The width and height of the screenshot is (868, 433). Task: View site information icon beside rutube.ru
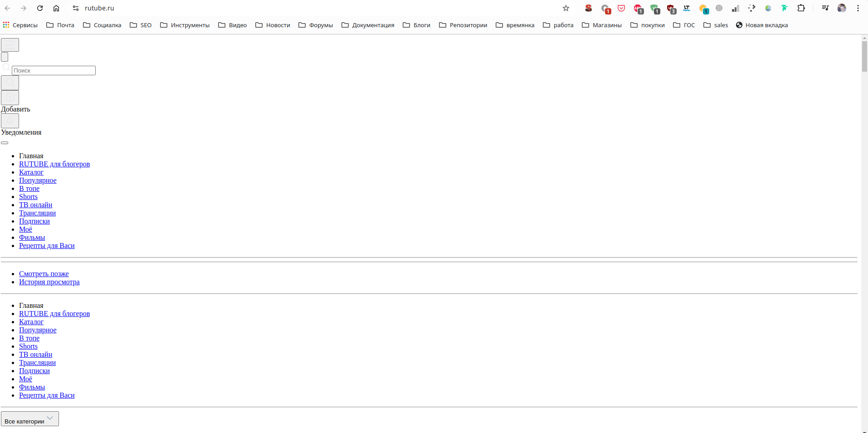[x=76, y=8]
